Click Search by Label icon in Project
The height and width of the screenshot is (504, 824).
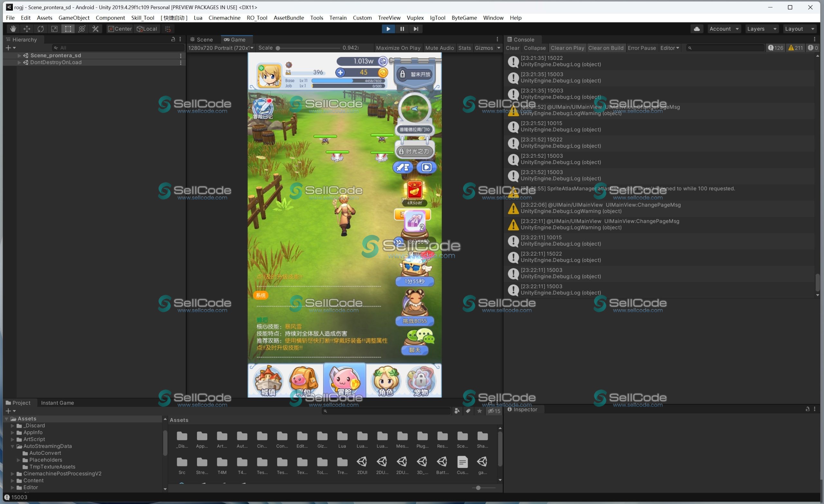coord(468,411)
